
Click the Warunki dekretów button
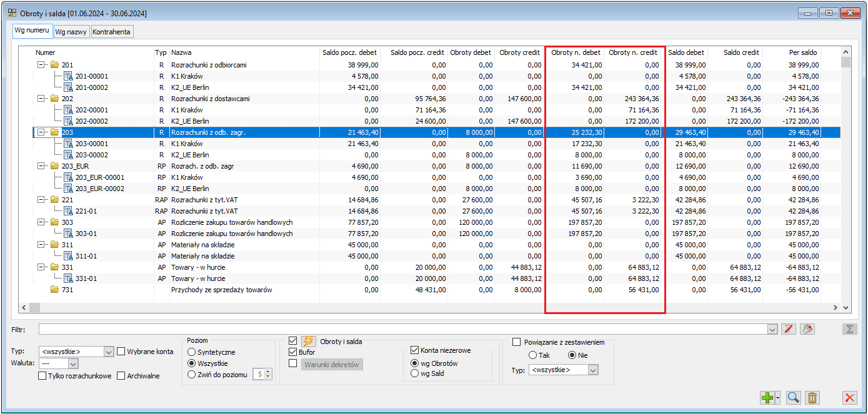click(x=333, y=365)
